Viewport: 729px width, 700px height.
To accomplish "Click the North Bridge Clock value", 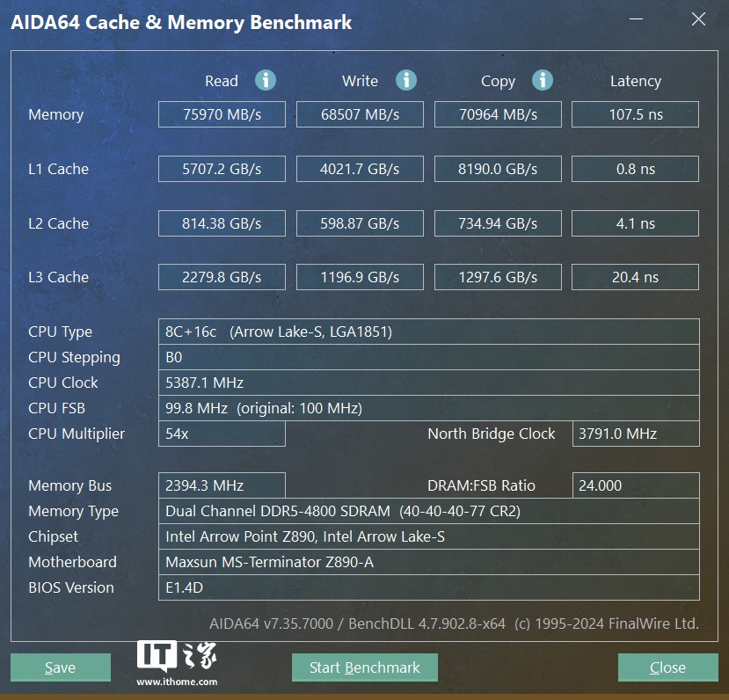I will coord(635,434).
